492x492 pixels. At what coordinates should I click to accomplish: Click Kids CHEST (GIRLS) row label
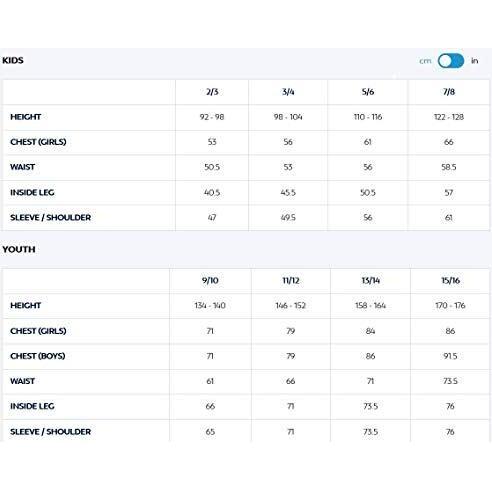point(38,142)
